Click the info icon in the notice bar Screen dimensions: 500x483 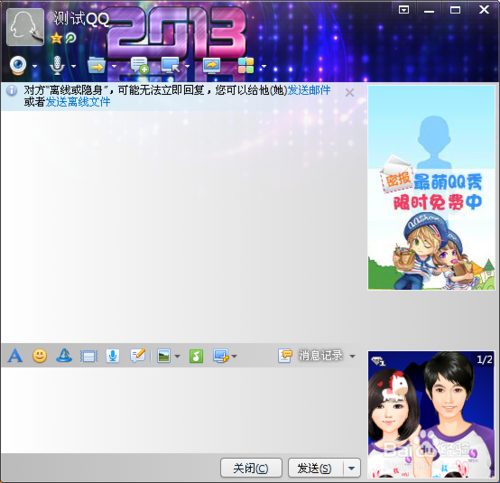[x=12, y=91]
